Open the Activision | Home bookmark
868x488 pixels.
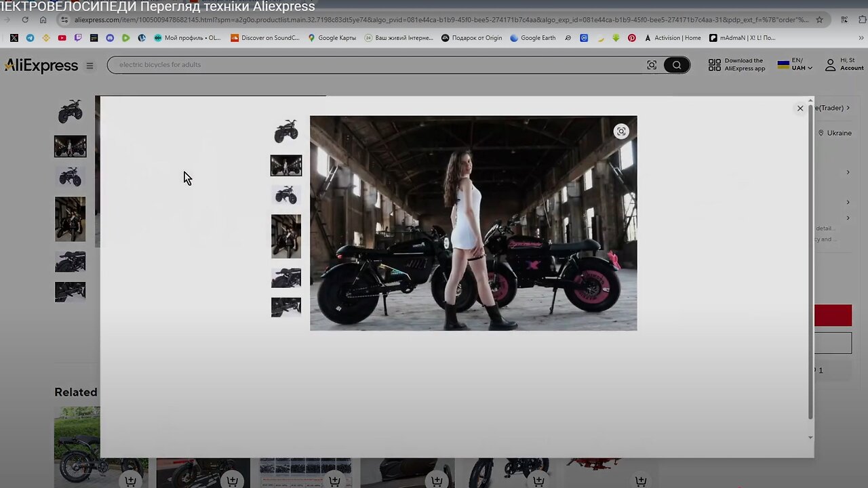click(673, 38)
